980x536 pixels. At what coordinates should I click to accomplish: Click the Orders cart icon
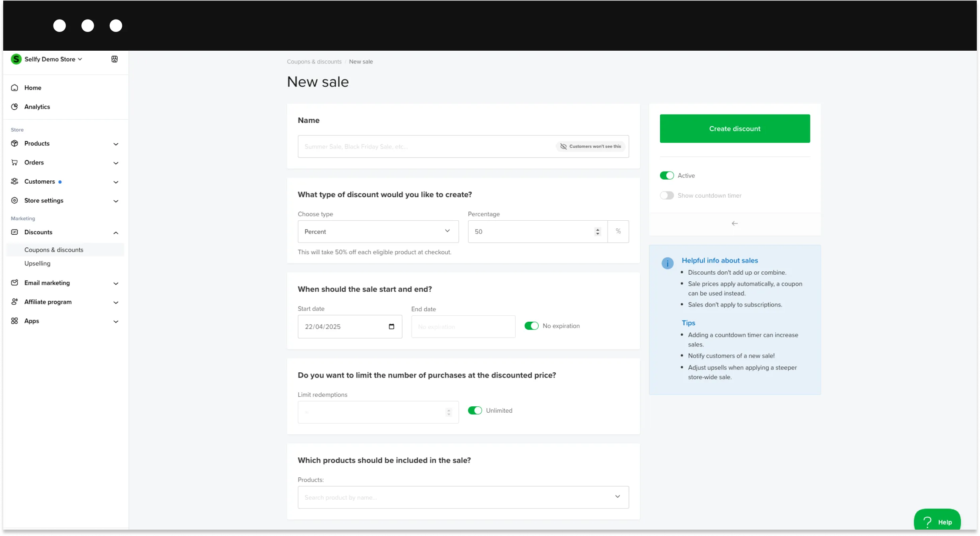coord(14,162)
